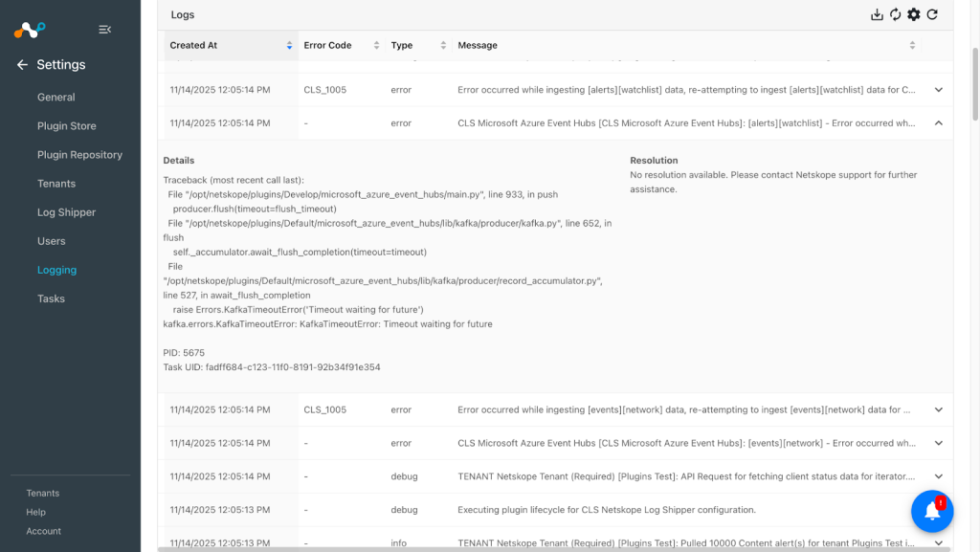Refresh logs with reload icon

click(x=932, y=14)
